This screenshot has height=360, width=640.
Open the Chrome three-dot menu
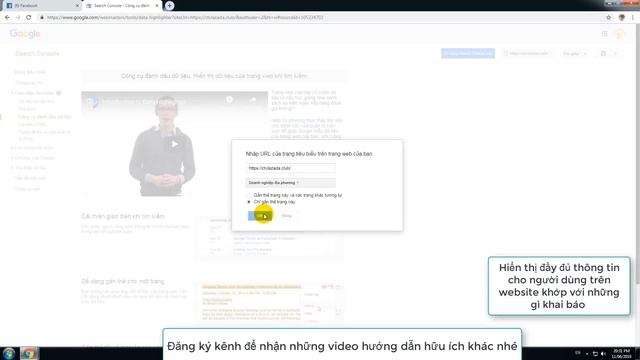[633, 18]
